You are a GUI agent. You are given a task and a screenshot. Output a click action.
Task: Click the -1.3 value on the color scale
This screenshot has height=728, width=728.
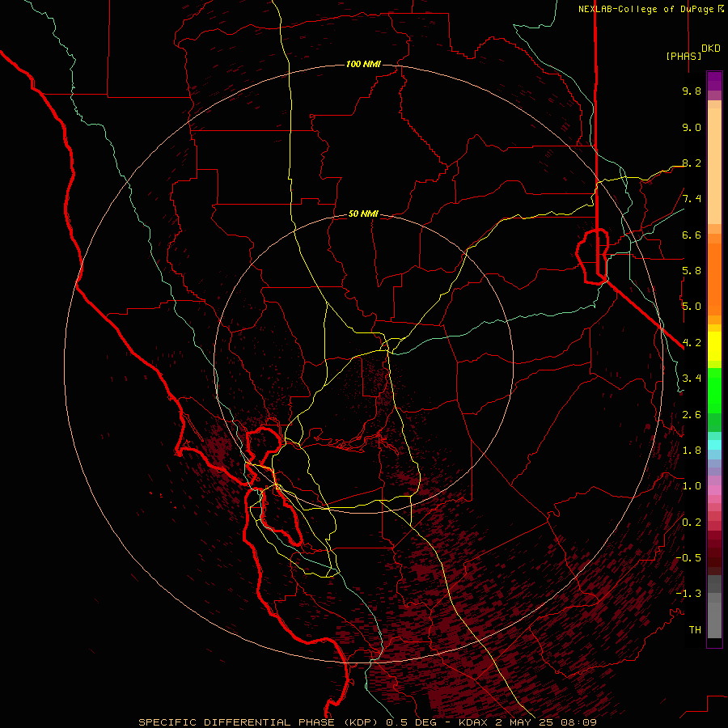click(688, 594)
